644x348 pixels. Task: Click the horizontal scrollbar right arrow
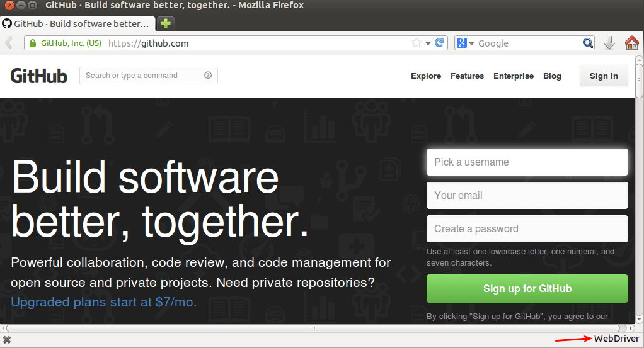[631, 328]
